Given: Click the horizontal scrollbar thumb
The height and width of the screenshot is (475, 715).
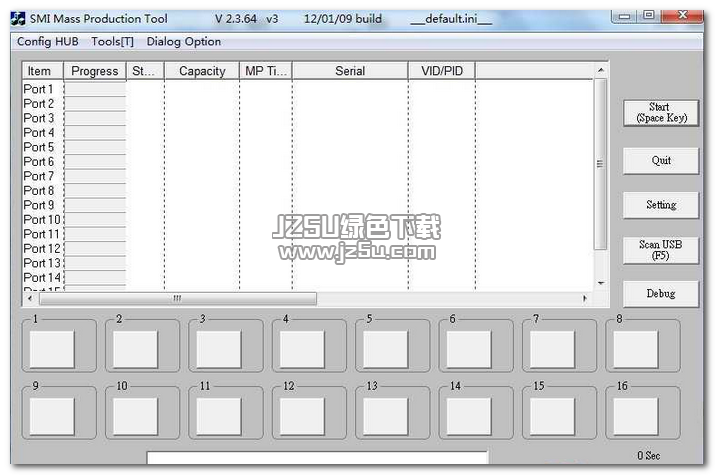Looking at the screenshot, I should click(178, 299).
